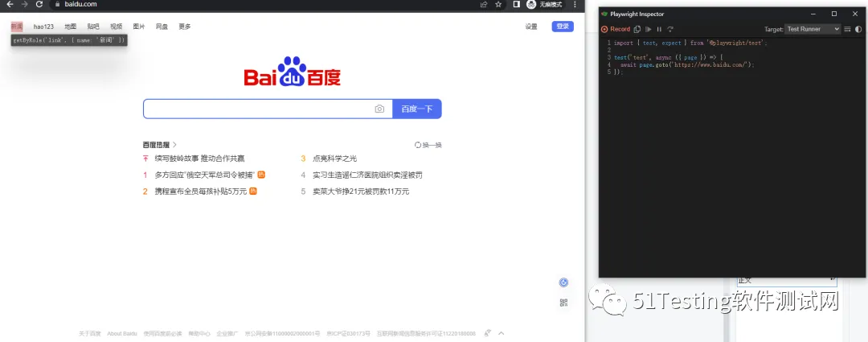This screenshot has height=342, width=868.
Task: Open the 图片 navigation link
Action: pos(139,27)
